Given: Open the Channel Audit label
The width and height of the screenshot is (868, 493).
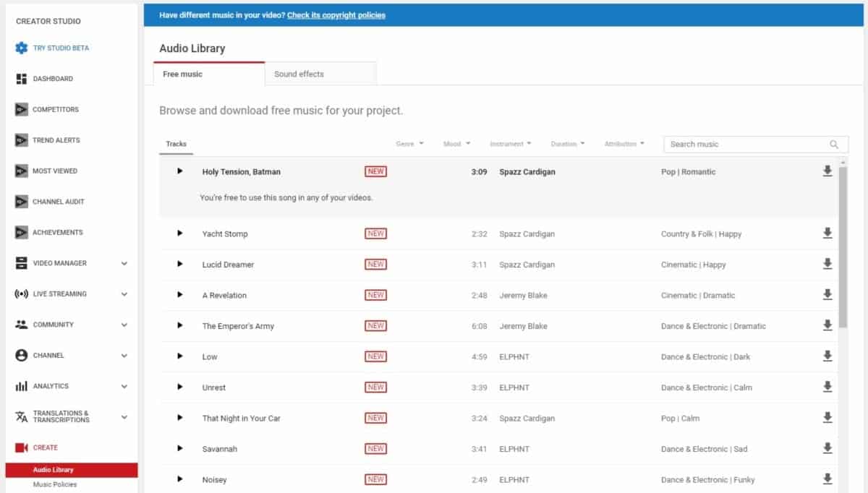Looking at the screenshot, I should (x=59, y=202).
